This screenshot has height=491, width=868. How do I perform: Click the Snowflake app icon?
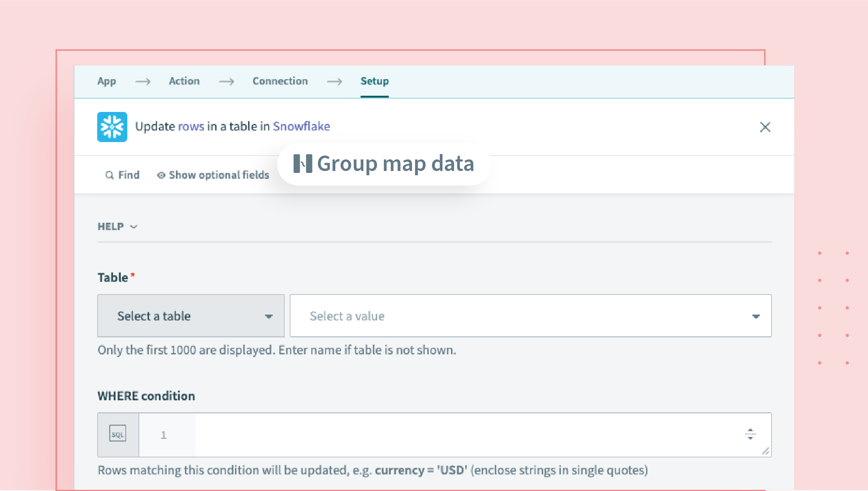click(112, 127)
